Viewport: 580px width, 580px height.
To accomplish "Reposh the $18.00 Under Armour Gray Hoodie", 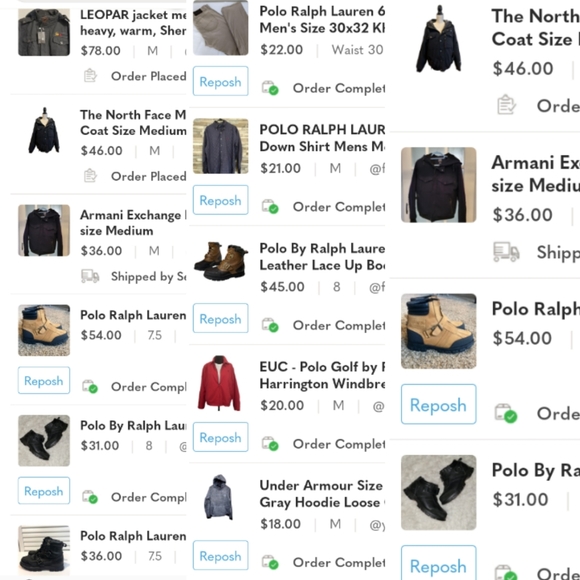I will click(x=220, y=555).
